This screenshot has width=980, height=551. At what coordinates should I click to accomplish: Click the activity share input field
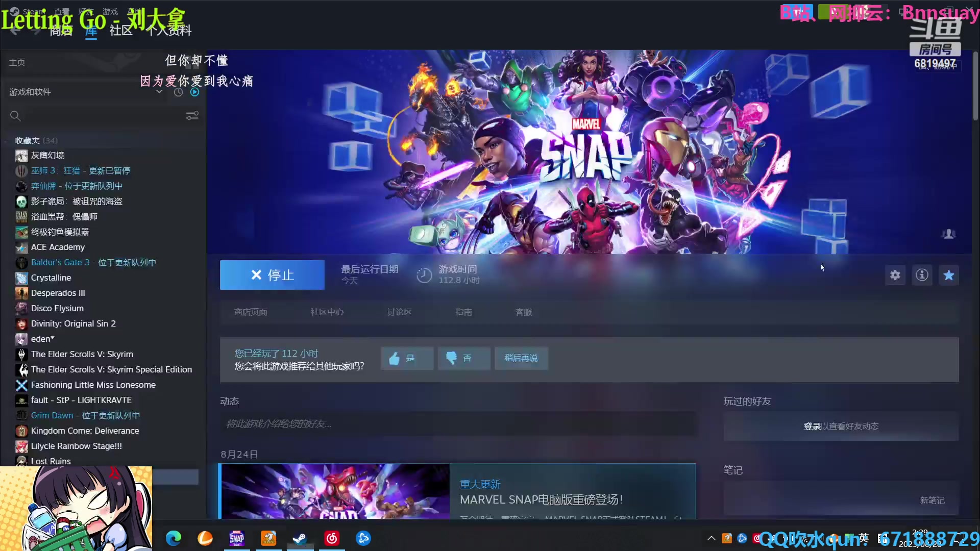pyautogui.click(x=458, y=424)
